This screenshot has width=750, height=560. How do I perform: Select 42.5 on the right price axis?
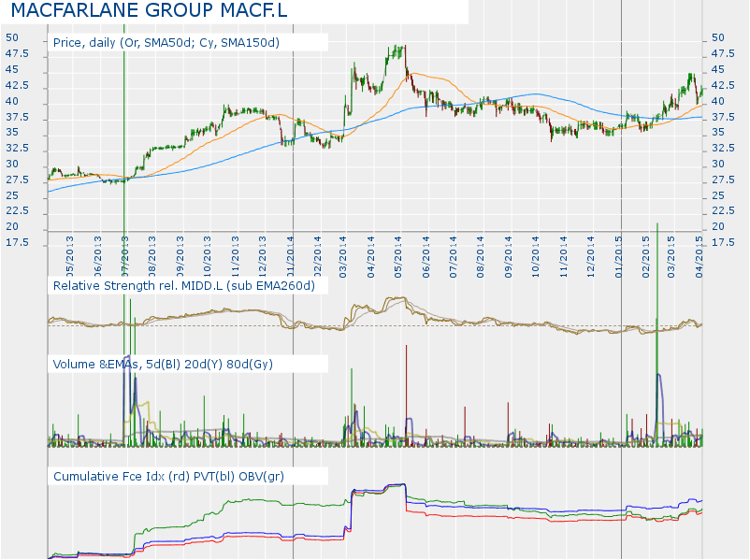click(x=723, y=85)
